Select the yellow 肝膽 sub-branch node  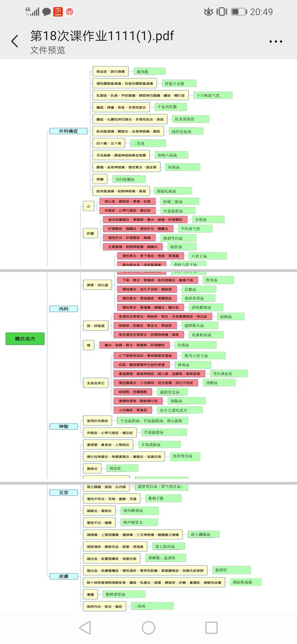point(90,233)
